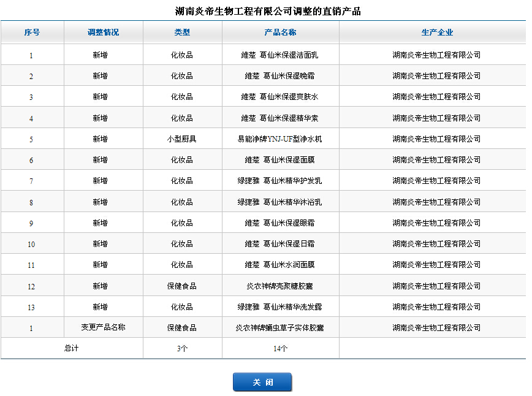
Task: Click product 炎农神牌蛹虫草子实体胶囊
Action: coord(279,328)
